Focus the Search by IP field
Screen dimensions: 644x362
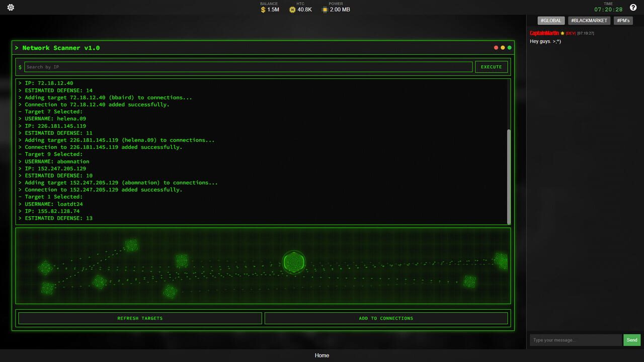(x=249, y=67)
